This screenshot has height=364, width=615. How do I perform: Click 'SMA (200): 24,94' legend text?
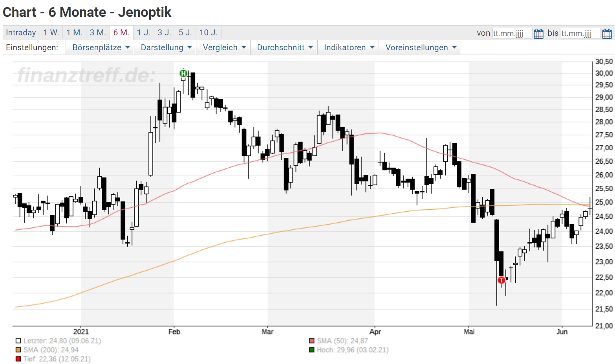pyautogui.click(x=51, y=350)
